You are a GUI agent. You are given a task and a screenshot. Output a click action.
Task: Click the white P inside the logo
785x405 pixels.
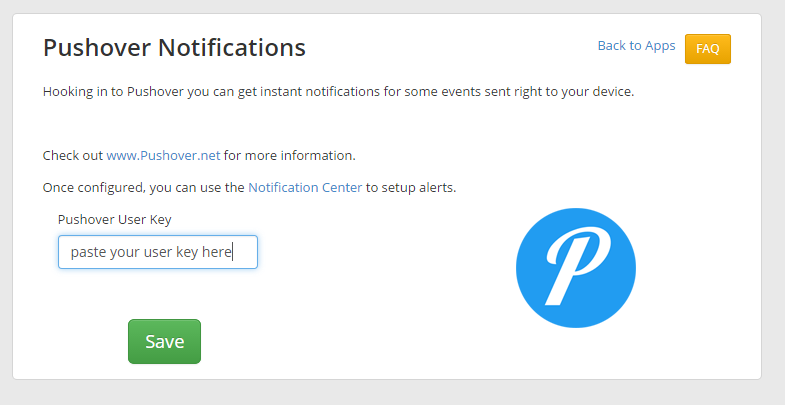point(574,263)
